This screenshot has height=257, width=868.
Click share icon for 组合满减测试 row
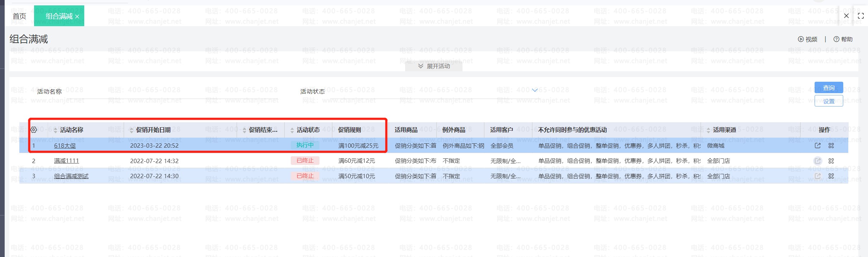817,176
